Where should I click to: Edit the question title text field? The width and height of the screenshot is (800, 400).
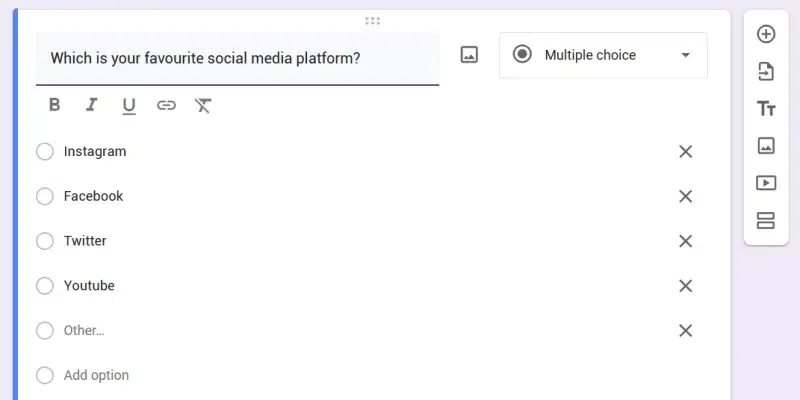pos(237,59)
